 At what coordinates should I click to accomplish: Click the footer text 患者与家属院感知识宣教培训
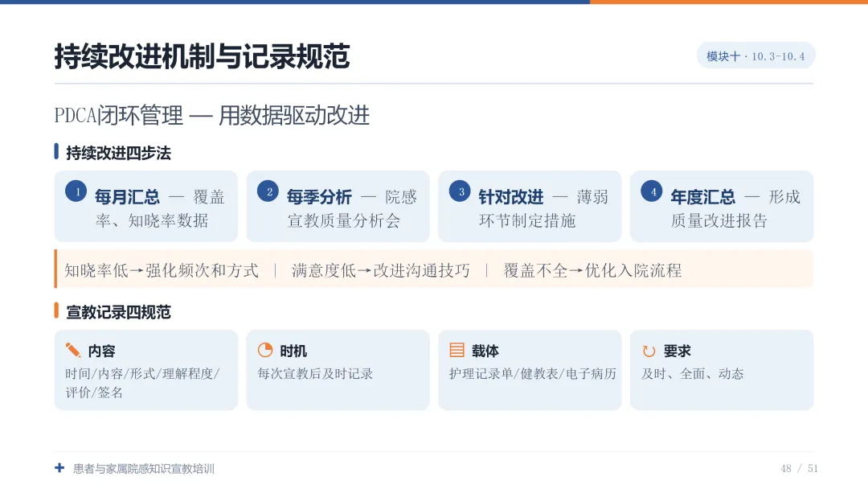coord(144,469)
